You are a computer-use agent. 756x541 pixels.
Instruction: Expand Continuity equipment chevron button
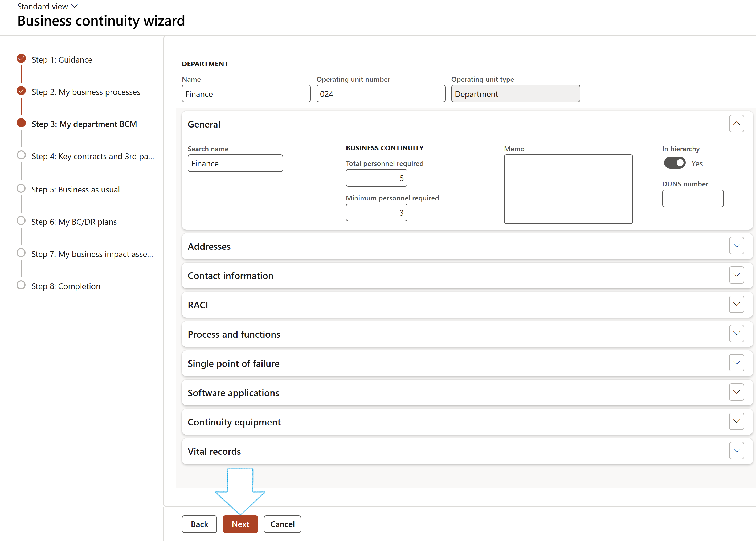tap(736, 421)
